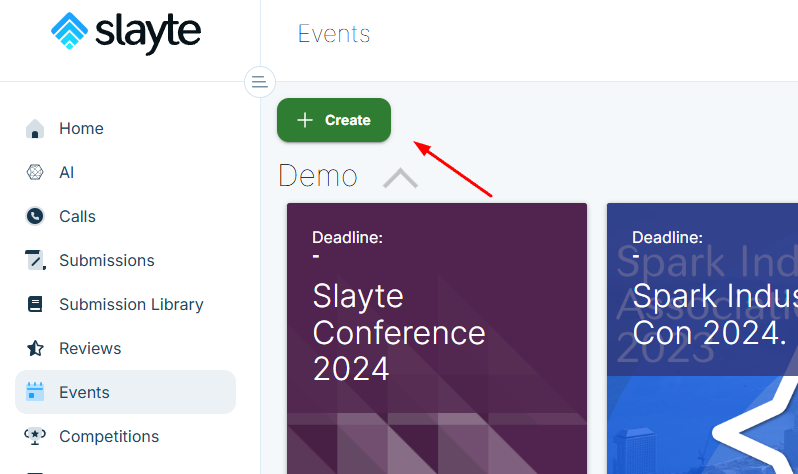Click the plus icon on Create button
798x474 pixels.
point(305,120)
